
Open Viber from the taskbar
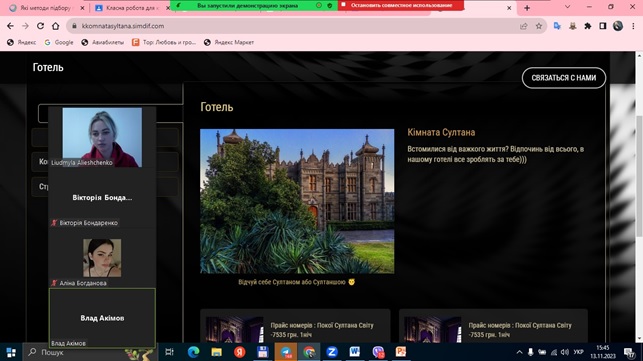[378, 352]
